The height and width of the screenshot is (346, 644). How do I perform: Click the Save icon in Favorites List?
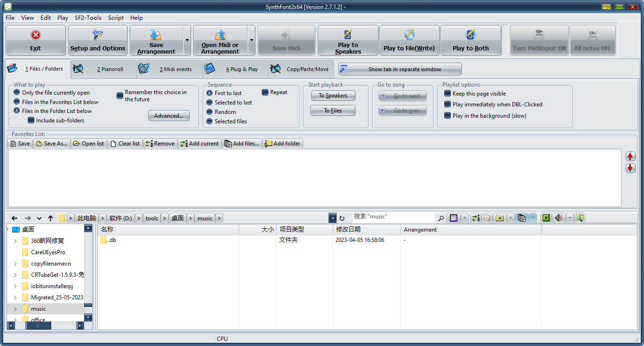pyautogui.click(x=20, y=144)
